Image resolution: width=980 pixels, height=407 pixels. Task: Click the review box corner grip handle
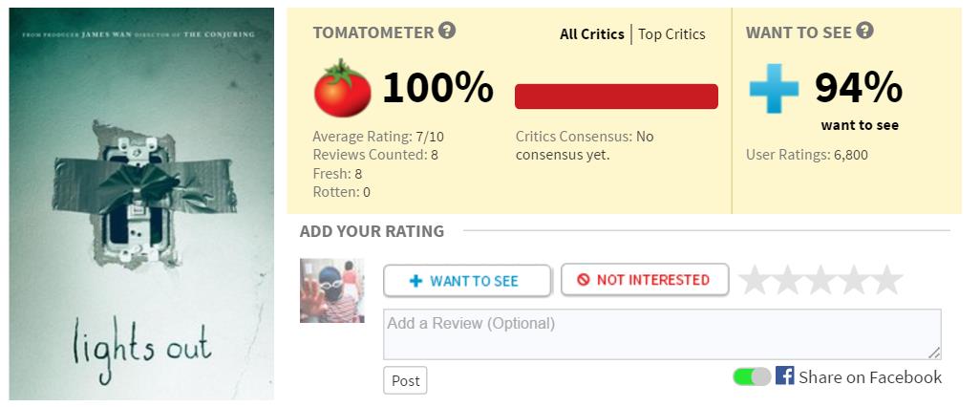pyautogui.click(x=934, y=353)
